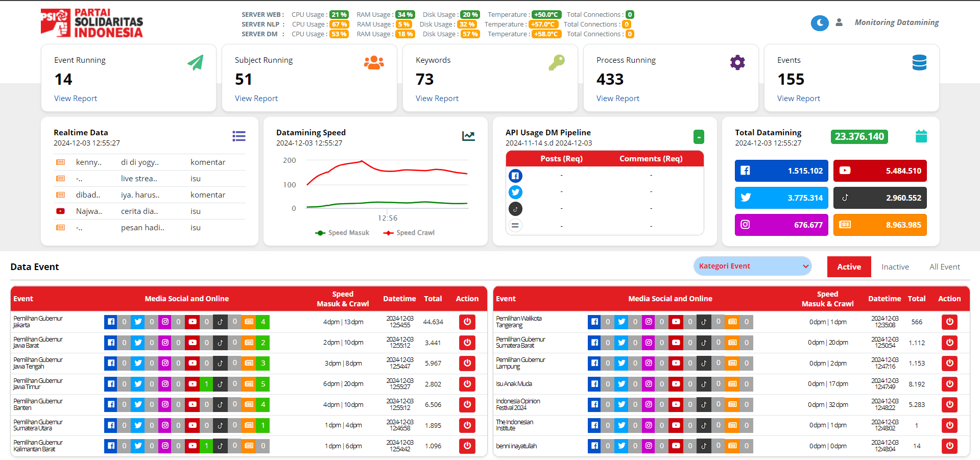Open View Report under Subject Running
Screen dimensions: 980x460
tap(256, 99)
